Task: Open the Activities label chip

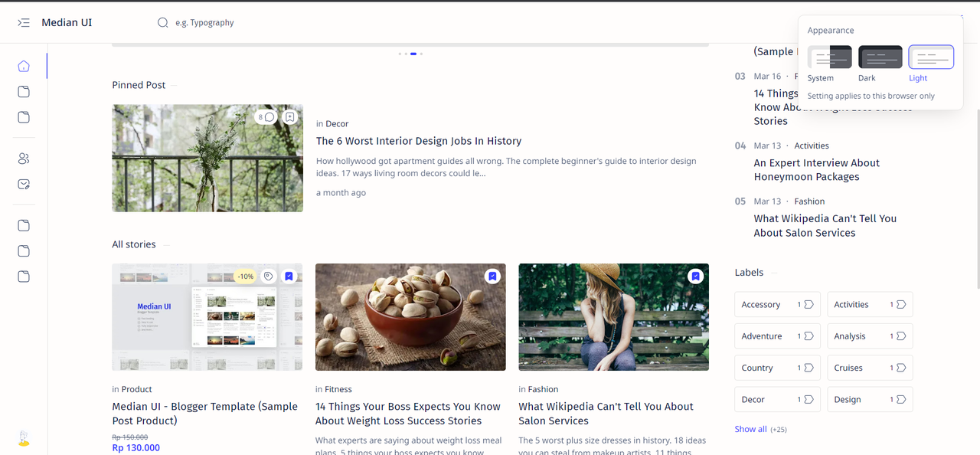Action: 870,304
